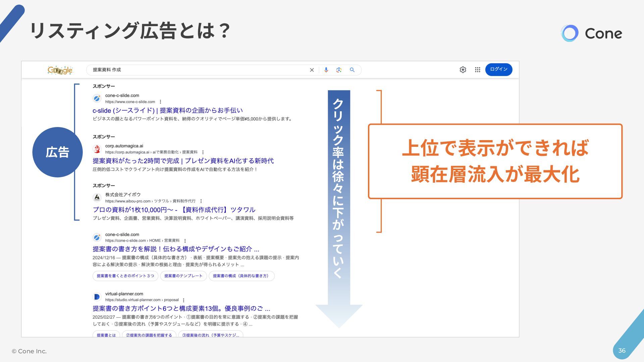The height and width of the screenshot is (362, 644).
Task: Open the Google apps grid icon
Action: coord(478,70)
